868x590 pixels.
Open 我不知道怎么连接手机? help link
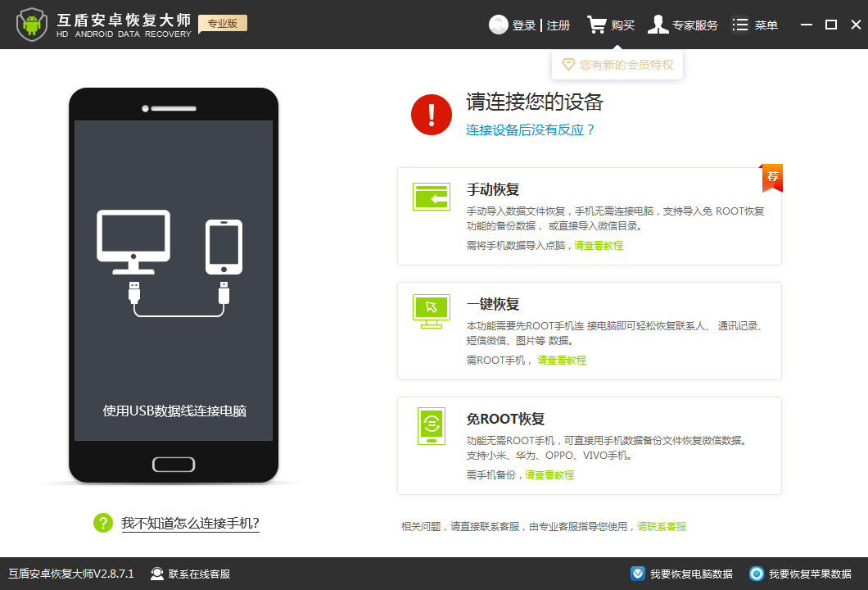point(191,523)
